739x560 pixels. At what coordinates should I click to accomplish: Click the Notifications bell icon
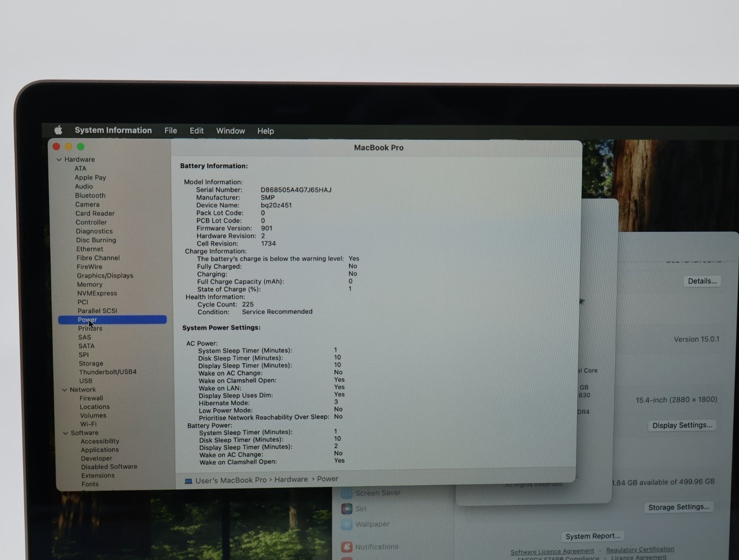pos(347,547)
